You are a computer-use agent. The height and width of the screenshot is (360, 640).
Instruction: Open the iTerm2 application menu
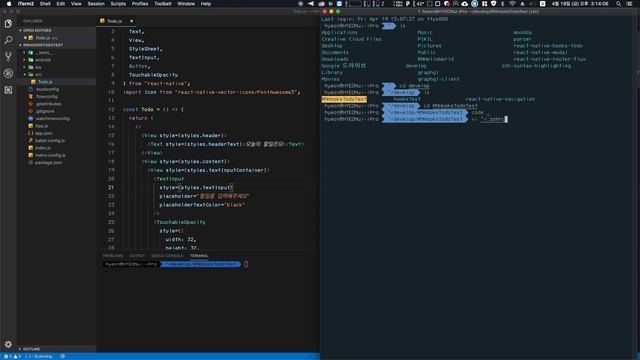click(26, 4)
